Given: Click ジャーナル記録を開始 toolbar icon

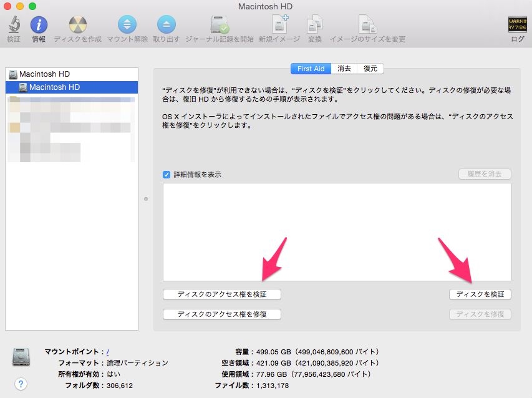Looking at the screenshot, I should pos(220,25).
